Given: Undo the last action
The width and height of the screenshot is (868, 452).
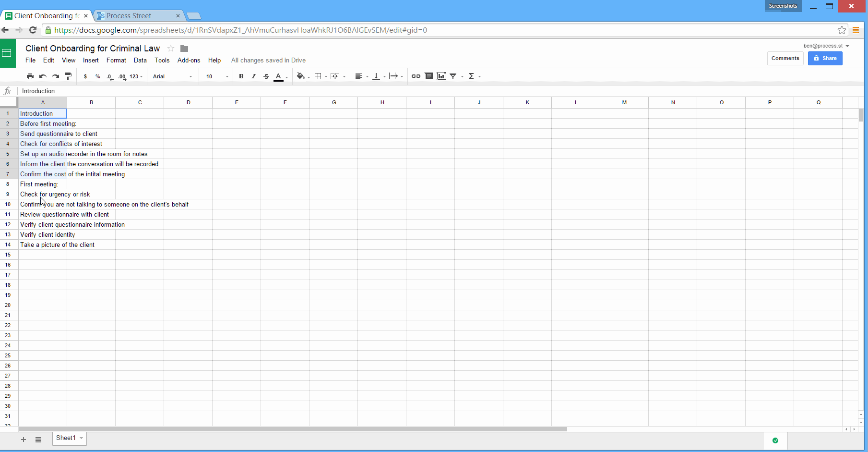Looking at the screenshot, I should pos(43,76).
